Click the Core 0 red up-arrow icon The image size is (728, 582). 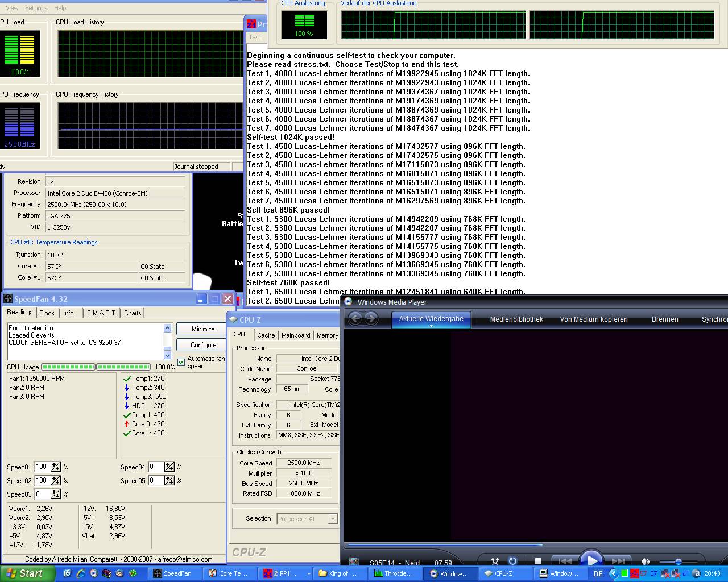pyautogui.click(x=127, y=424)
